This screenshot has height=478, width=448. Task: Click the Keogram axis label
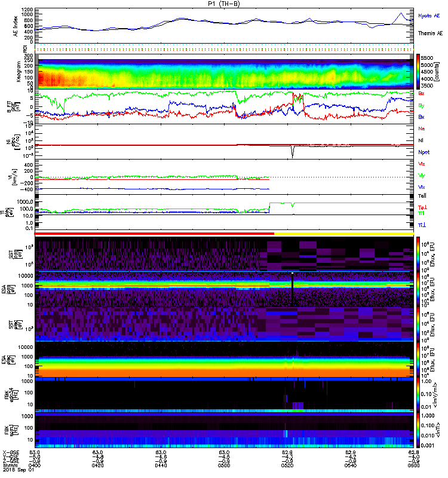click(19, 71)
